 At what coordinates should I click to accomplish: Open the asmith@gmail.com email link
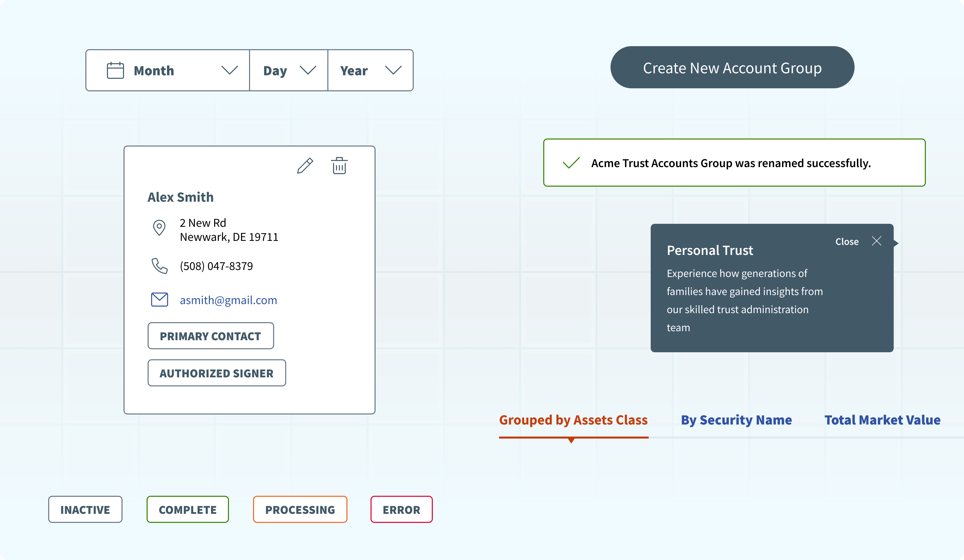tap(228, 301)
